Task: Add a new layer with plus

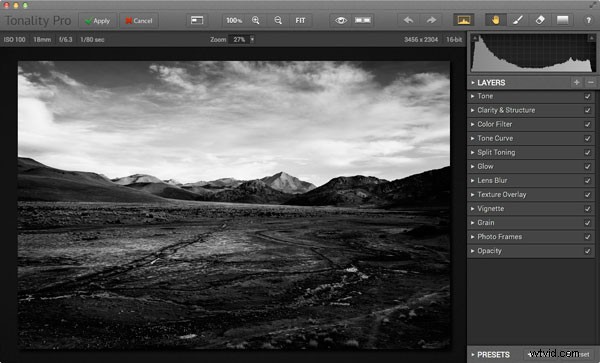Action: [577, 83]
